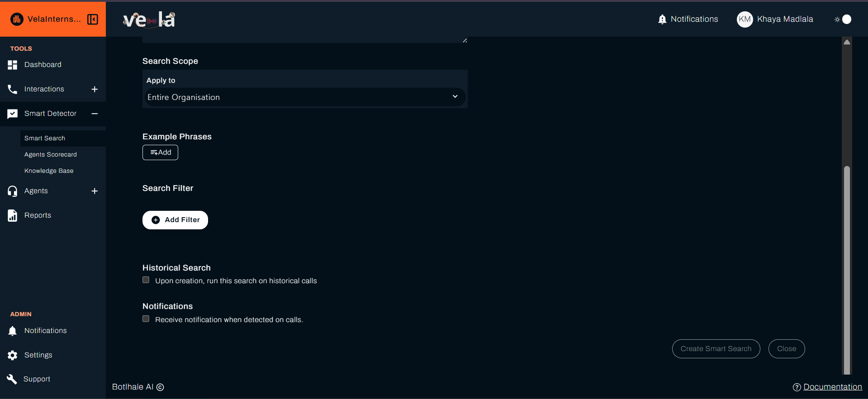Screen dimensions: 868x399
Task: Click the Support wrench icon
Action: [x=12, y=379]
